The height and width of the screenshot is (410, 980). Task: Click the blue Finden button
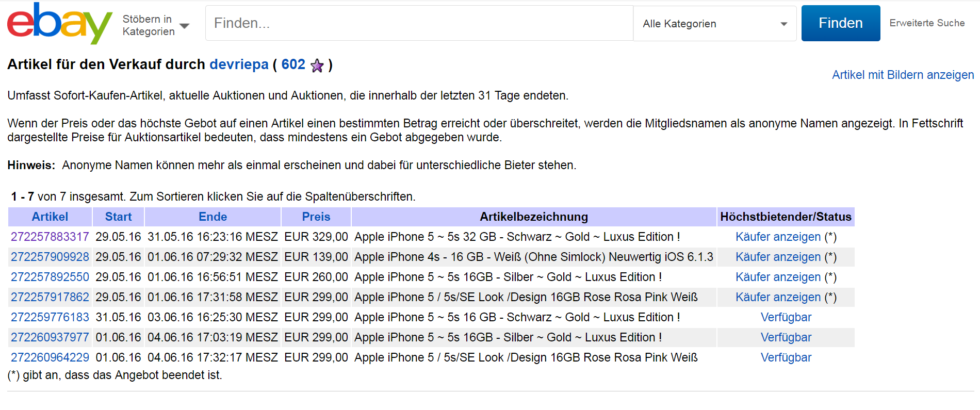tap(841, 23)
